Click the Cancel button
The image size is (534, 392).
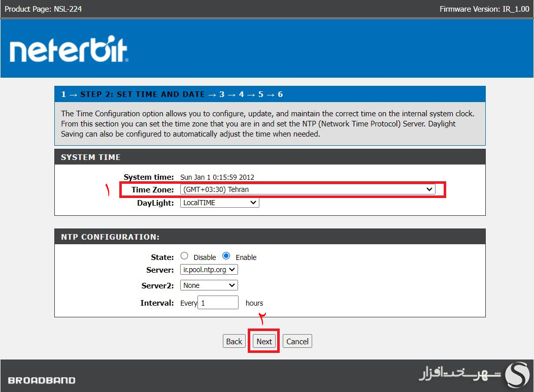297,341
